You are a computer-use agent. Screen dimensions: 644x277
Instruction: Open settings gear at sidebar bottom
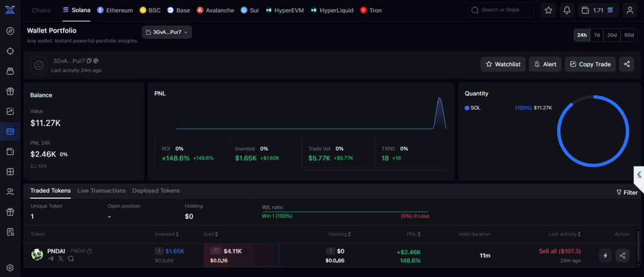[x=10, y=267]
